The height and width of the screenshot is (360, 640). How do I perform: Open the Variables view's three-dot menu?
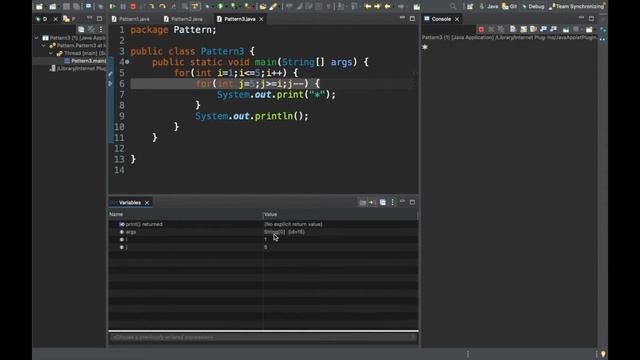tap(393, 202)
